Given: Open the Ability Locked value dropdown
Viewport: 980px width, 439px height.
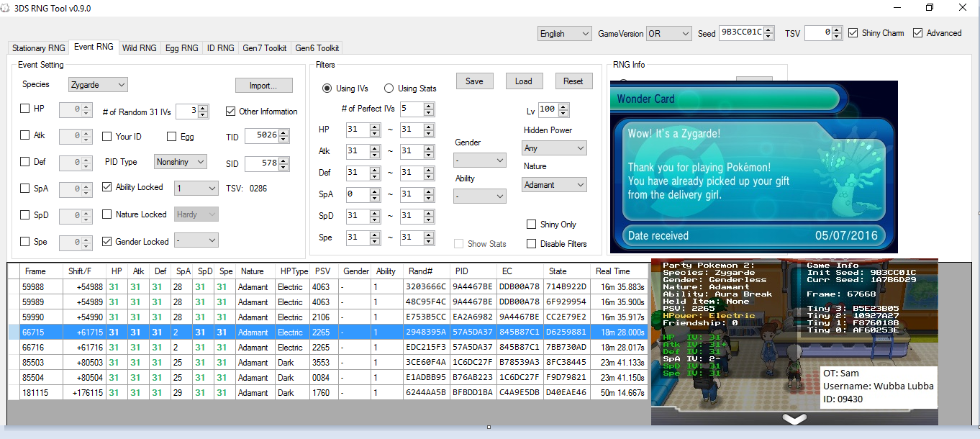Looking at the screenshot, I should click(x=196, y=188).
